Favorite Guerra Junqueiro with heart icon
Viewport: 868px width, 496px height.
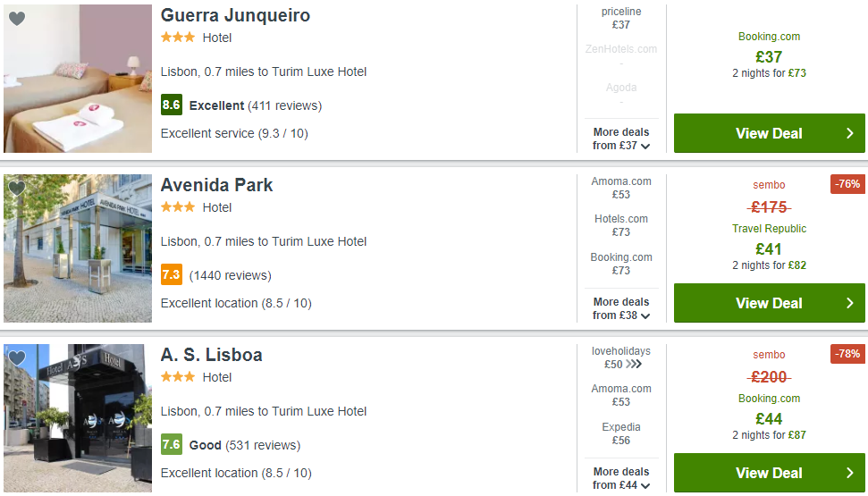17,19
